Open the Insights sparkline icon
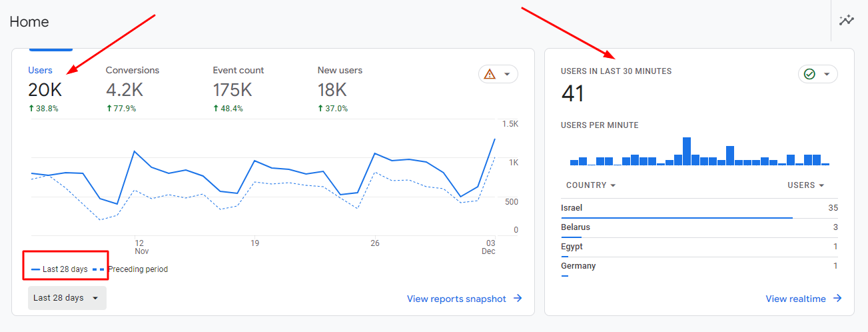868x332 pixels. click(x=847, y=21)
